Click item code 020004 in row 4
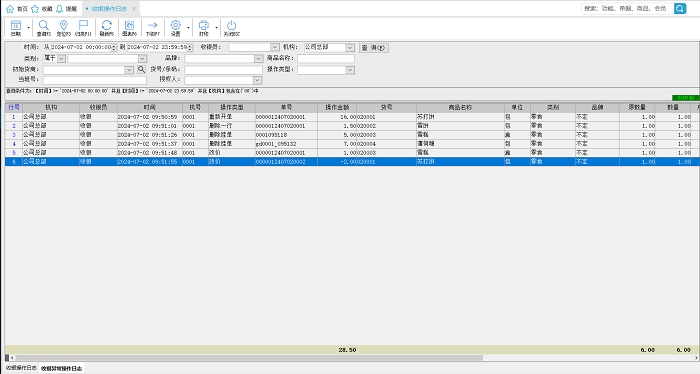700x374 pixels. pos(366,144)
